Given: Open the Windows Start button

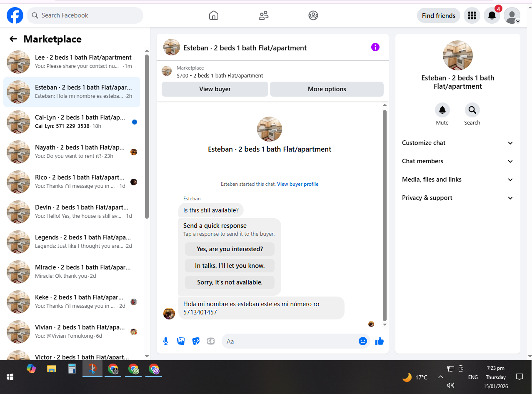Looking at the screenshot, I should [10, 377].
